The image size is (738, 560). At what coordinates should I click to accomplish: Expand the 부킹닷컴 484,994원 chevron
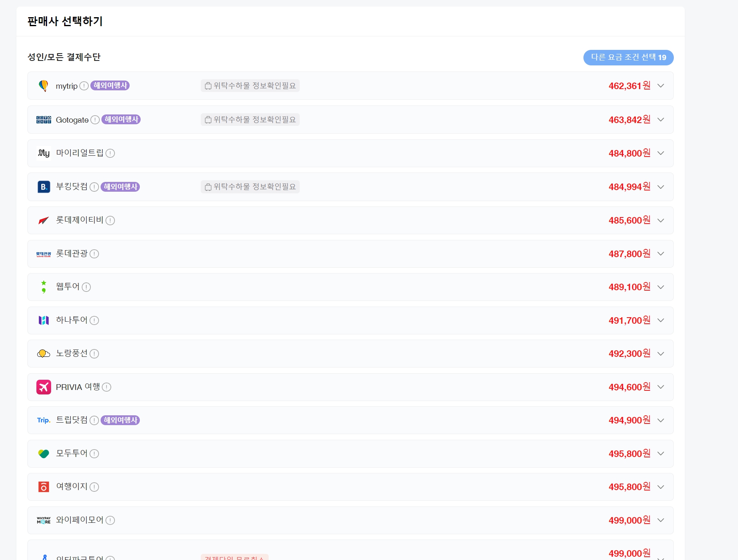pos(661,187)
